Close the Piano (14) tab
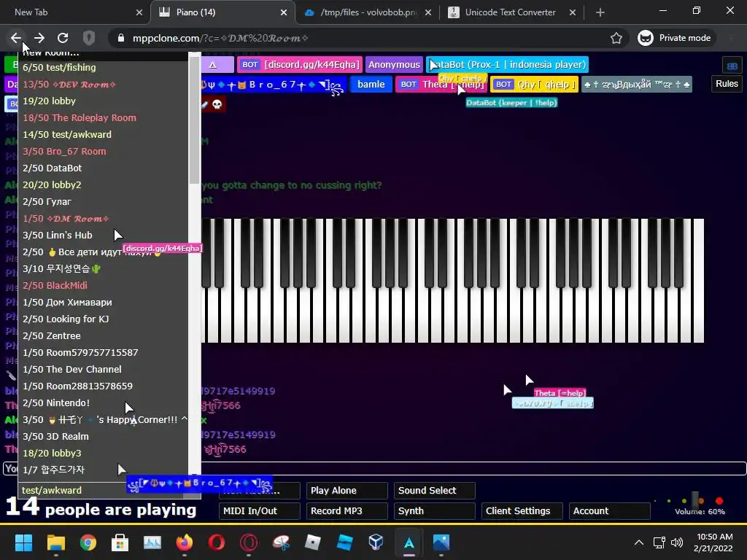This screenshot has height=560, width=747. [284, 12]
